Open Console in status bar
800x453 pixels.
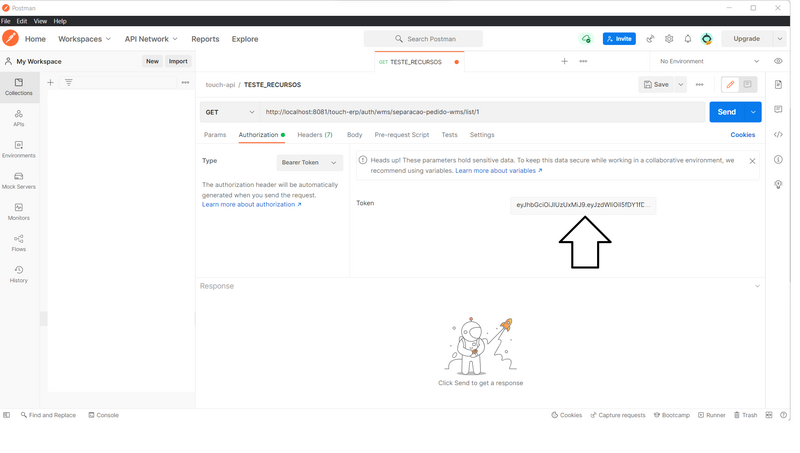pos(104,415)
